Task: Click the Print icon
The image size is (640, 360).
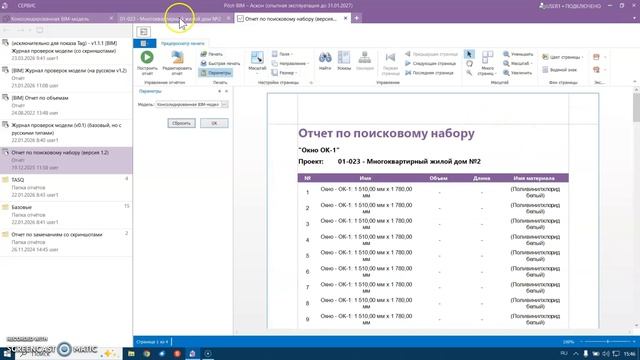Action: [211, 54]
